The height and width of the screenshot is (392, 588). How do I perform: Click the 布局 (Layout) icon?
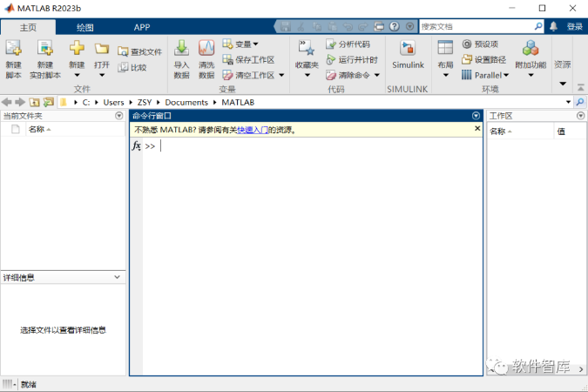pyautogui.click(x=445, y=48)
